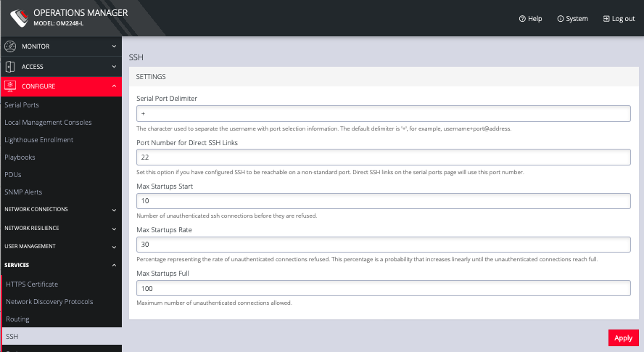Expand the User Management submenu

click(x=114, y=247)
